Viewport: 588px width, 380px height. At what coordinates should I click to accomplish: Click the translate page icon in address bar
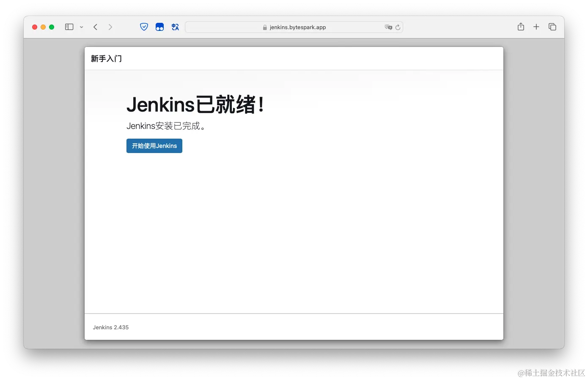click(x=388, y=27)
